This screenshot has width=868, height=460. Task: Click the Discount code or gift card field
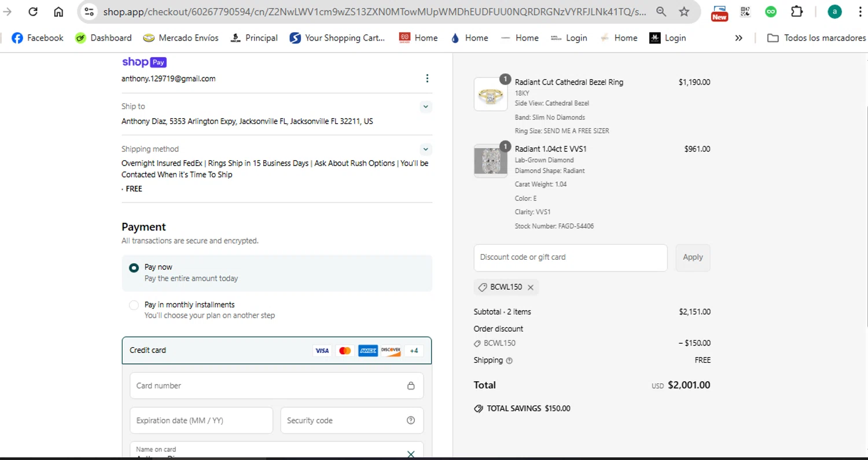(571, 257)
